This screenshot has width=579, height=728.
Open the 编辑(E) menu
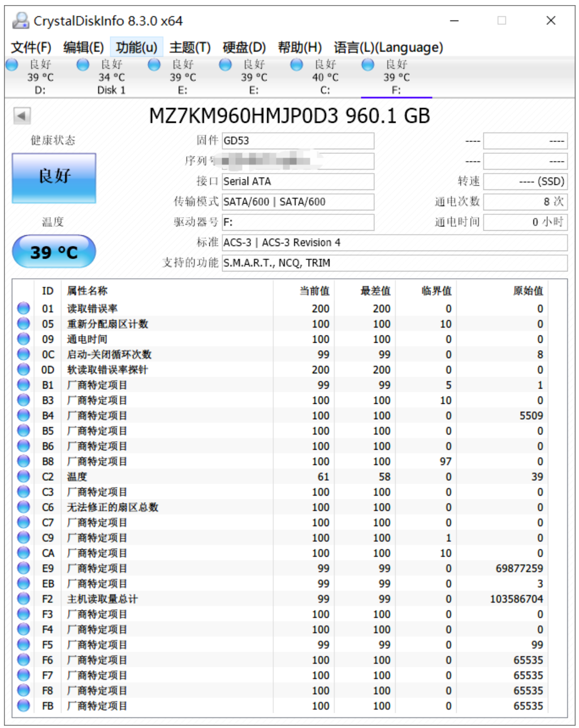click(x=83, y=48)
